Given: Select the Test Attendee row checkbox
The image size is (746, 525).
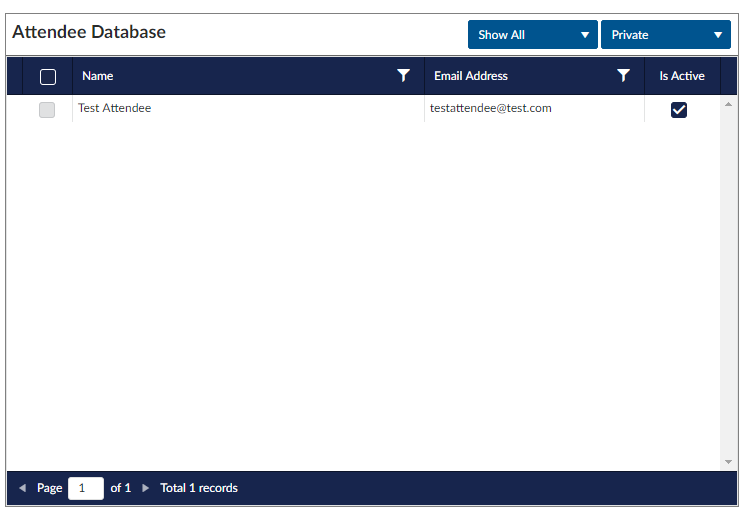Looking at the screenshot, I should pos(47,110).
